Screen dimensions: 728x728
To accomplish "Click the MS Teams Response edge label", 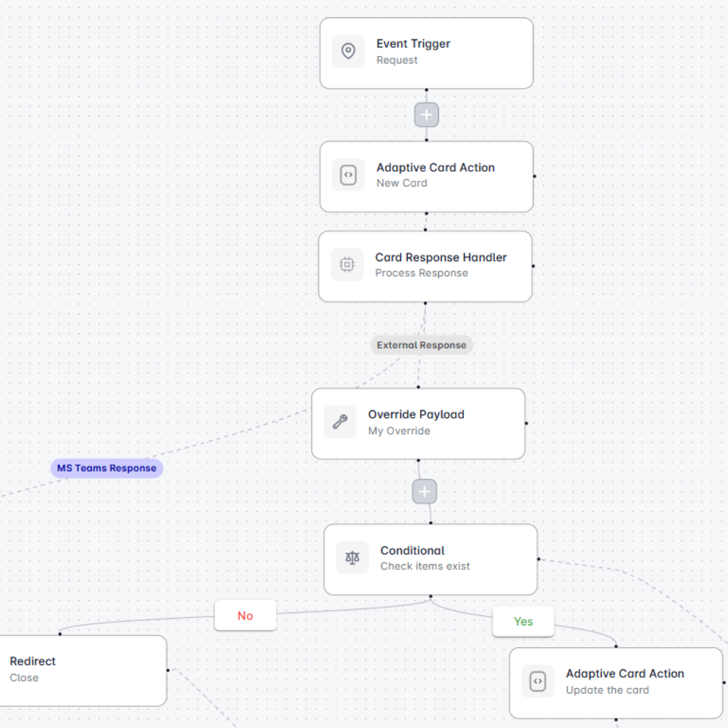I will coord(107,468).
